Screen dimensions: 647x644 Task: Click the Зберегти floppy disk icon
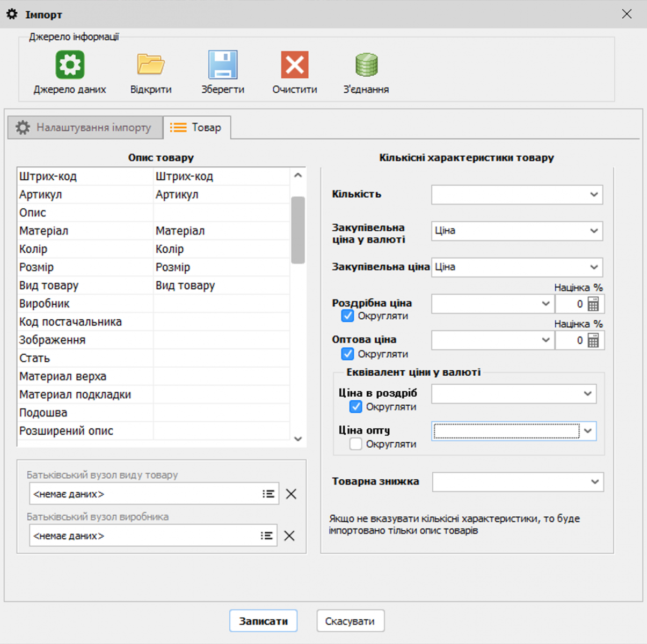222,65
